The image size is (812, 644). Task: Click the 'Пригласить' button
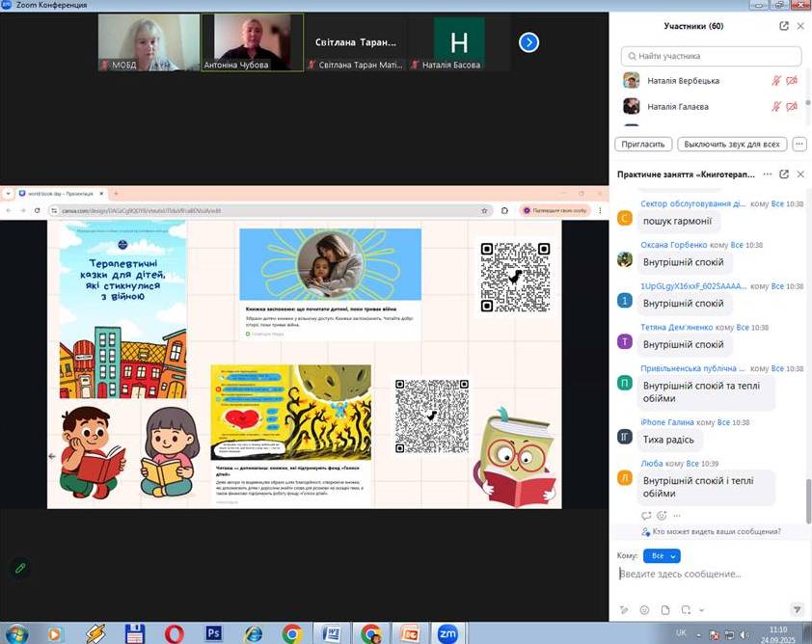click(643, 145)
